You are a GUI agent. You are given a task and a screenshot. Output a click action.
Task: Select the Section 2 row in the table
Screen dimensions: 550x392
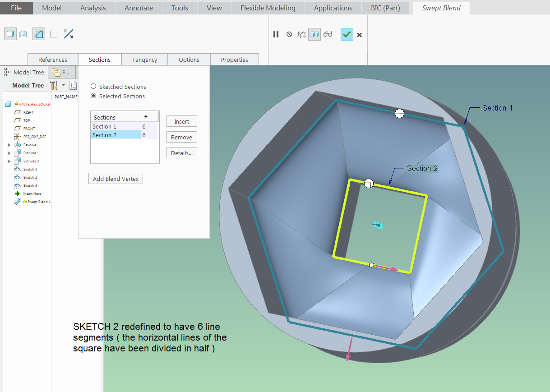125,135
